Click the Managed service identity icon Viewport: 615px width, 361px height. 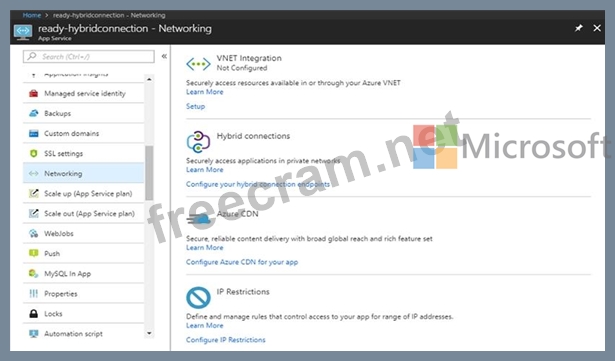(x=34, y=93)
